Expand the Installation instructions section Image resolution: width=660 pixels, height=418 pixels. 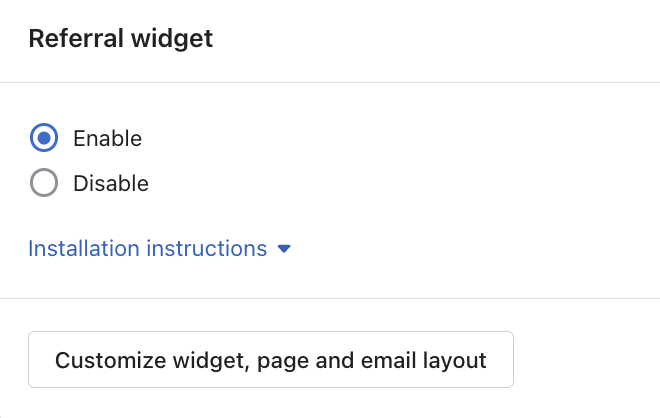(x=148, y=248)
